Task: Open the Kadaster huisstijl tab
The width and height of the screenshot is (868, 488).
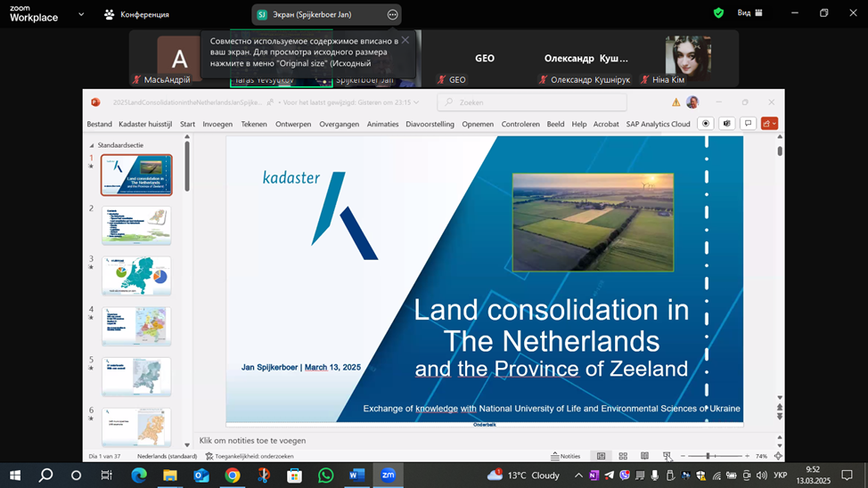Action: [145, 124]
